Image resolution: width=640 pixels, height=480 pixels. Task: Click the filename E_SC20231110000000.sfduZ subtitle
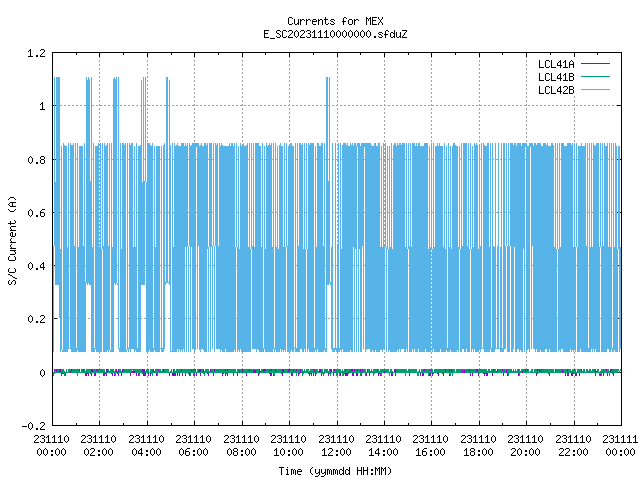click(x=335, y=34)
